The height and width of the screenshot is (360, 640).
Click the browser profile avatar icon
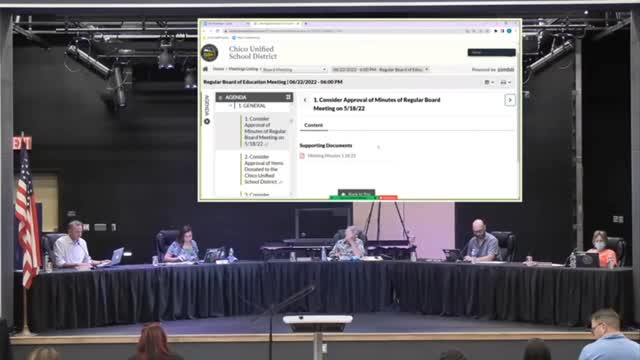pos(509,31)
